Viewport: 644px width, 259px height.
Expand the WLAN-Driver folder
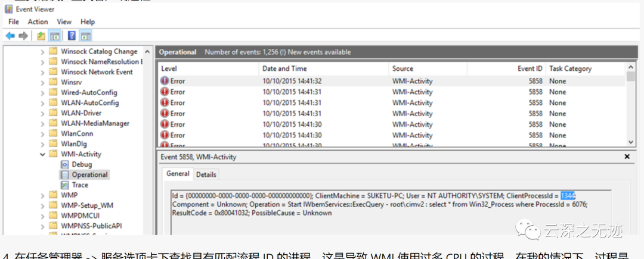[43, 113]
